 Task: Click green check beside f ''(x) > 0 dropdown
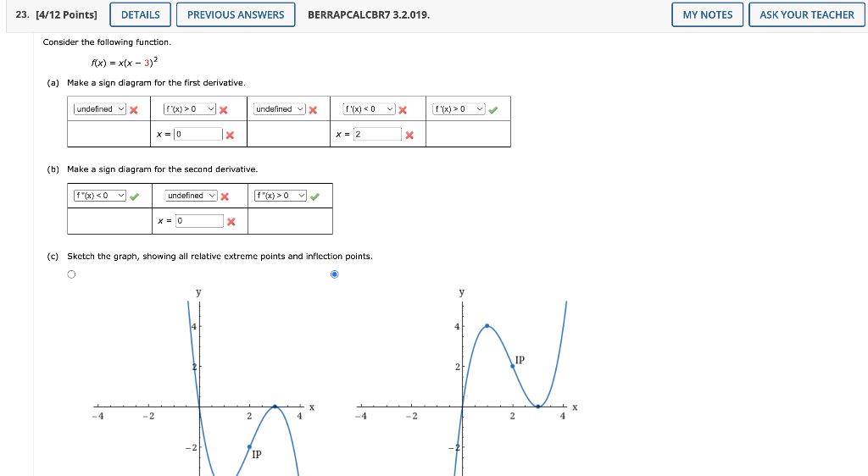tap(315, 196)
